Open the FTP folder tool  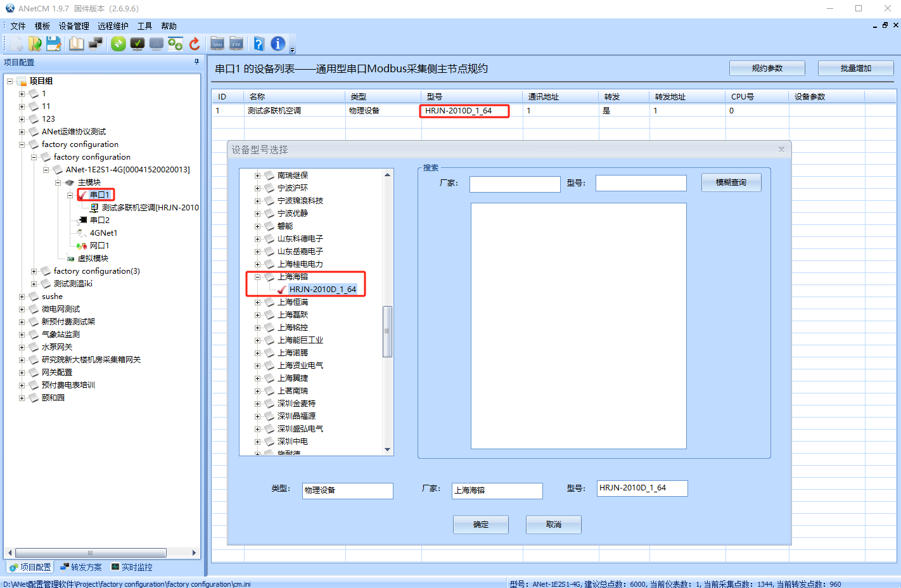pyautogui.click(x=236, y=44)
